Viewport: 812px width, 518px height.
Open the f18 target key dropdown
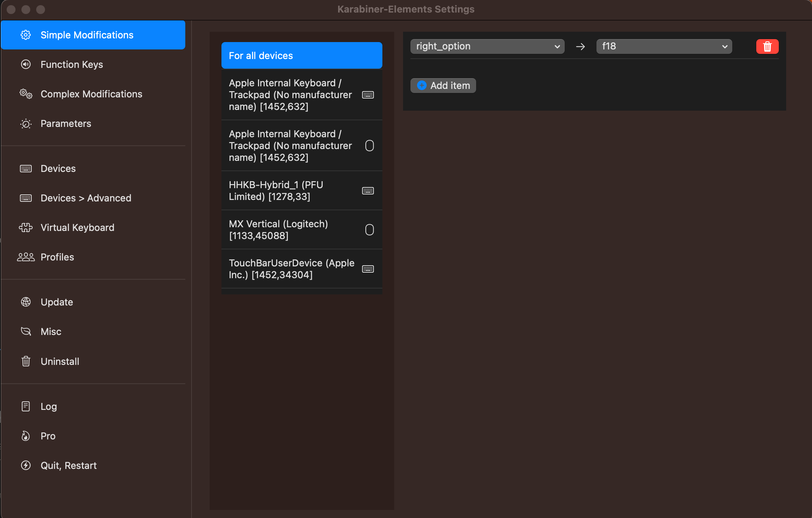[x=664, y=46]
